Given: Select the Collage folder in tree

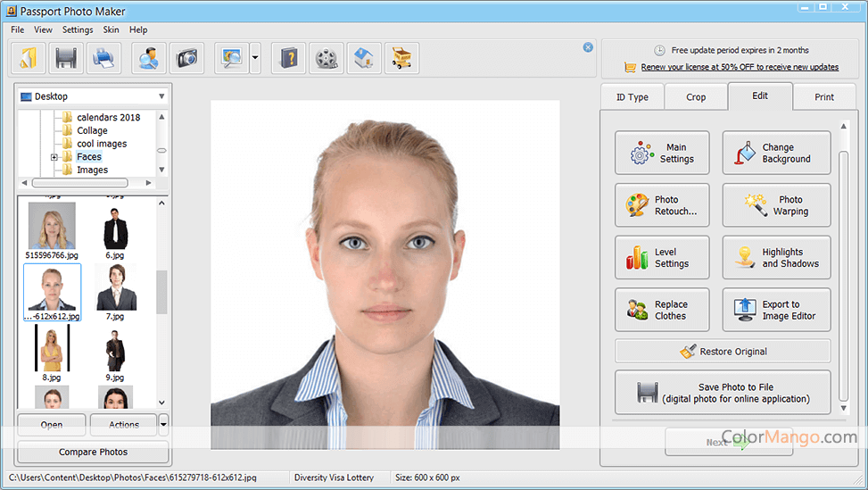Looking at the screenshot, I should (92, 130).
